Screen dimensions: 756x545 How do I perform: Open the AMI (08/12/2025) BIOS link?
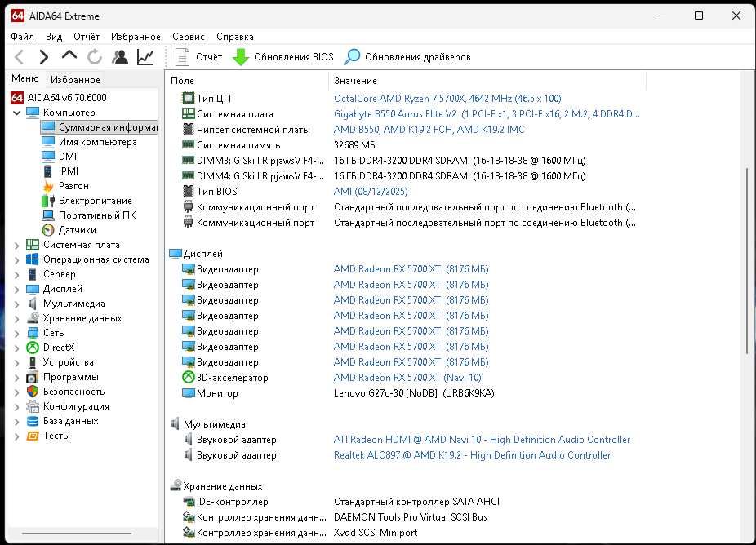tap(371, 191)
